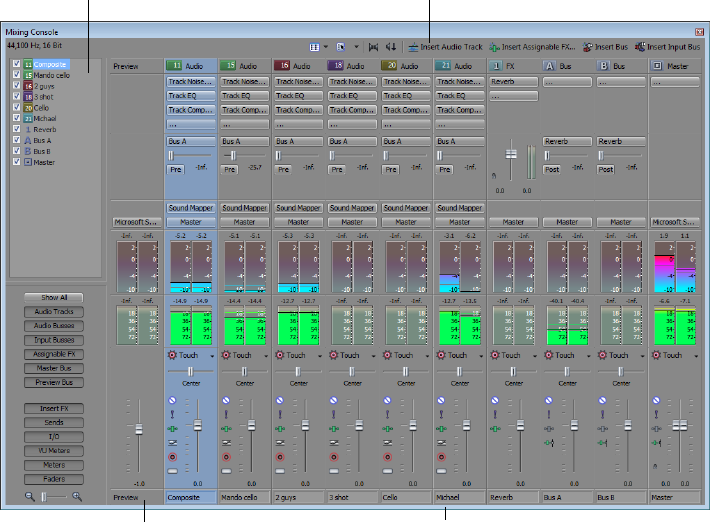The width and height of the screenshot is (710, 522).
Task: Click the Insert Audio Track toolbar icon
Action: pyautogui.click(x=413, y=47)
